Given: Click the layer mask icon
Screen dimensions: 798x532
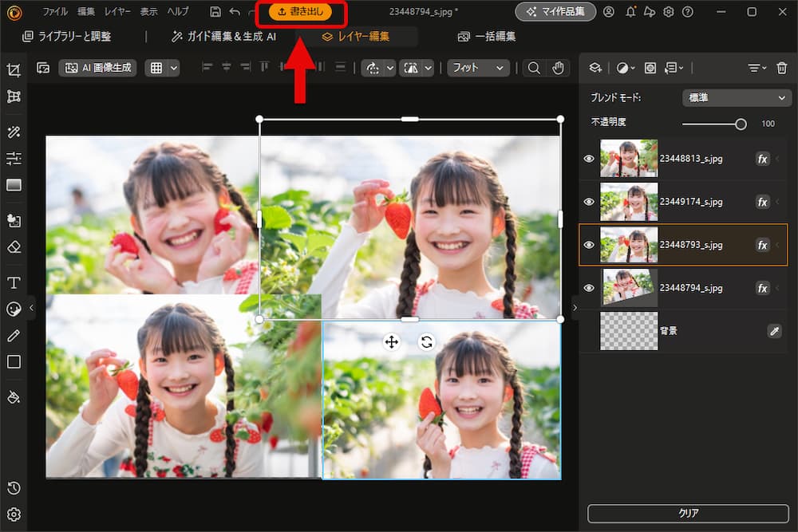Looking at the screenshot, I should 650,68.
